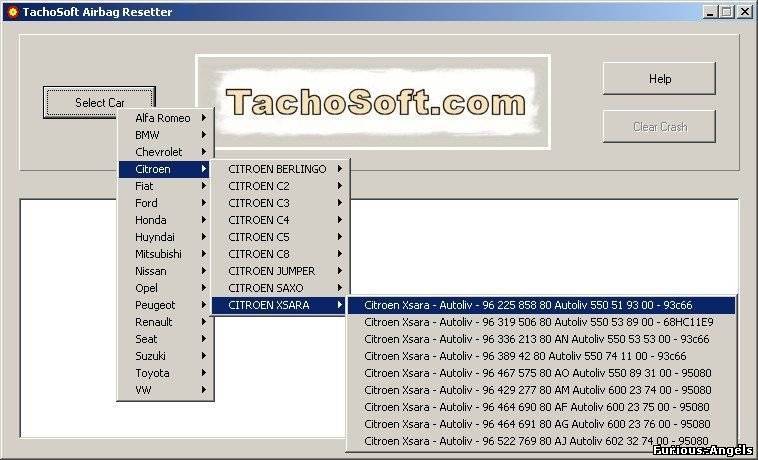758x460 pixels.
Task: Select Nissan in the car menu
Action: click(164, 271)
